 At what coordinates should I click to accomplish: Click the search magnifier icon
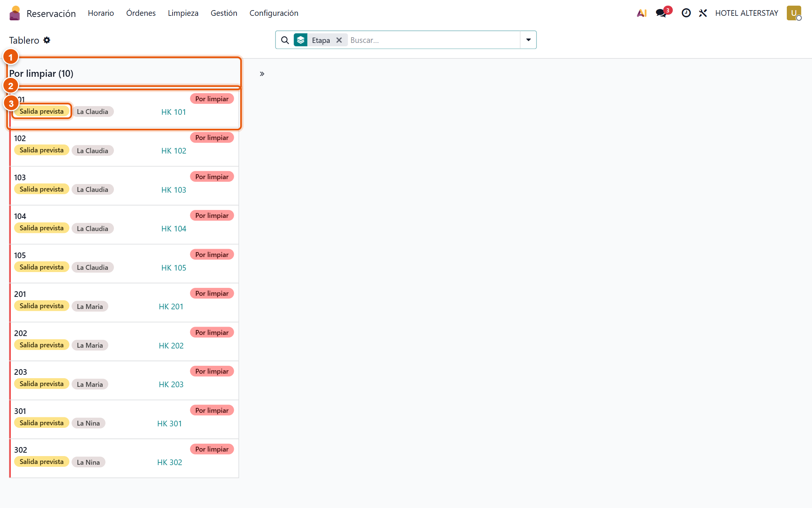(x=285, y=40)
